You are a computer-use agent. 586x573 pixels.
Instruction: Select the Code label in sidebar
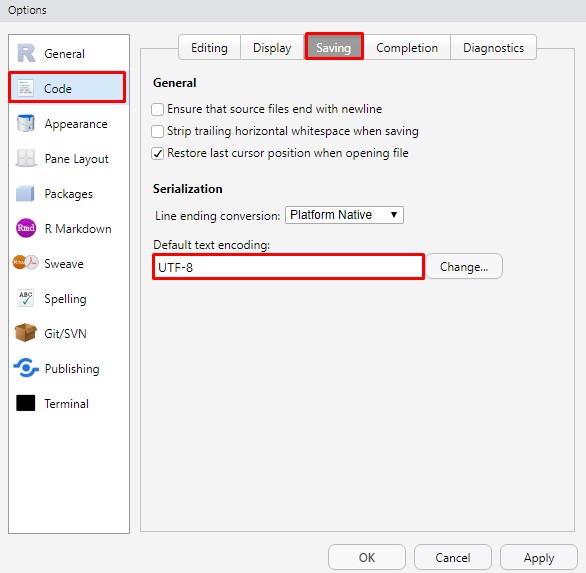click(x=58, y=89)
